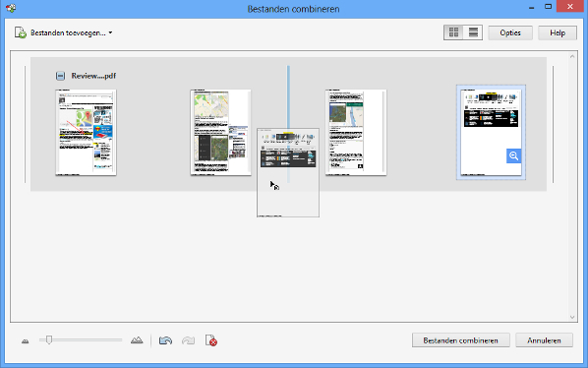588x368 pixels.
Task: Click the Bestanden combineren button
Action: pyautogui.click(x=461, y=340)
